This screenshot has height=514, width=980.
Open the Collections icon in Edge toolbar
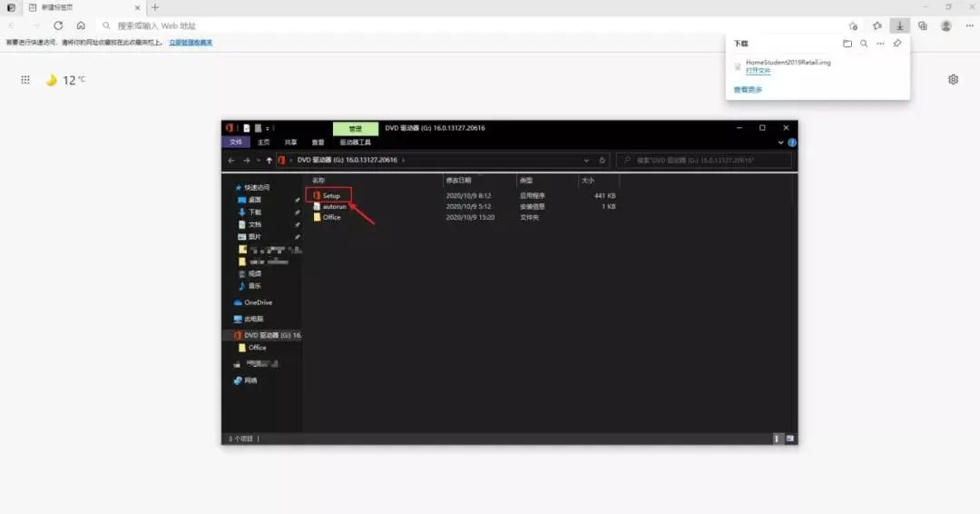pos(923,25)
